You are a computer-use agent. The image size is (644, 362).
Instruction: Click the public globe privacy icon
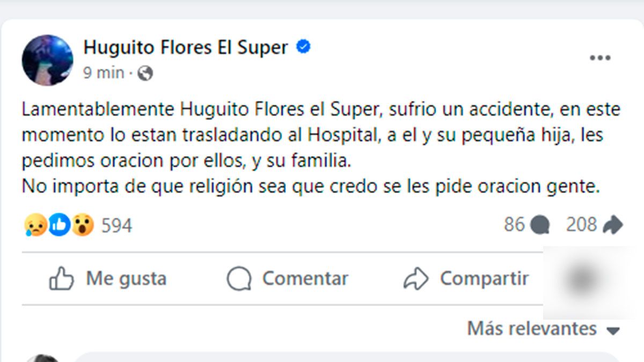145,73
